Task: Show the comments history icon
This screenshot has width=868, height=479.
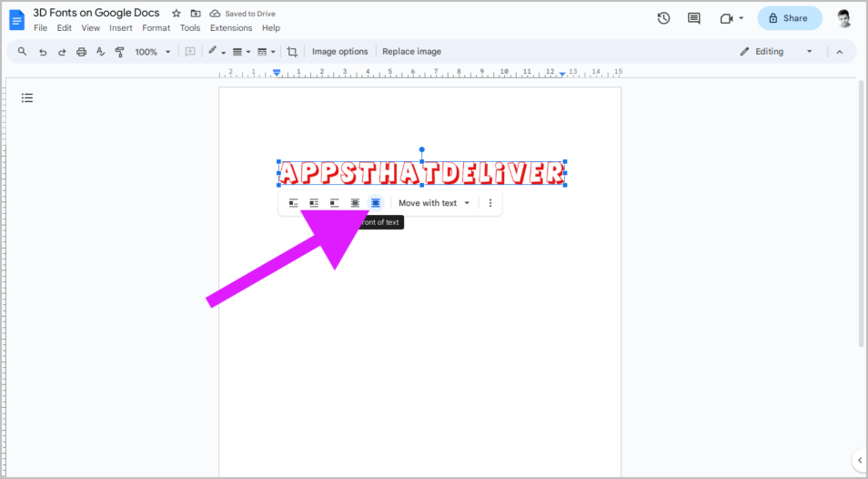Action: [x=693, y=18]
